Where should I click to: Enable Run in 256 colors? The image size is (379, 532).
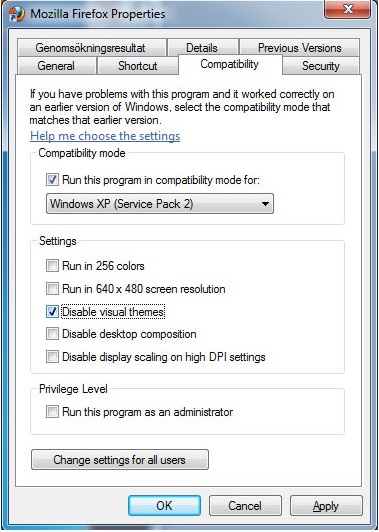52,266
